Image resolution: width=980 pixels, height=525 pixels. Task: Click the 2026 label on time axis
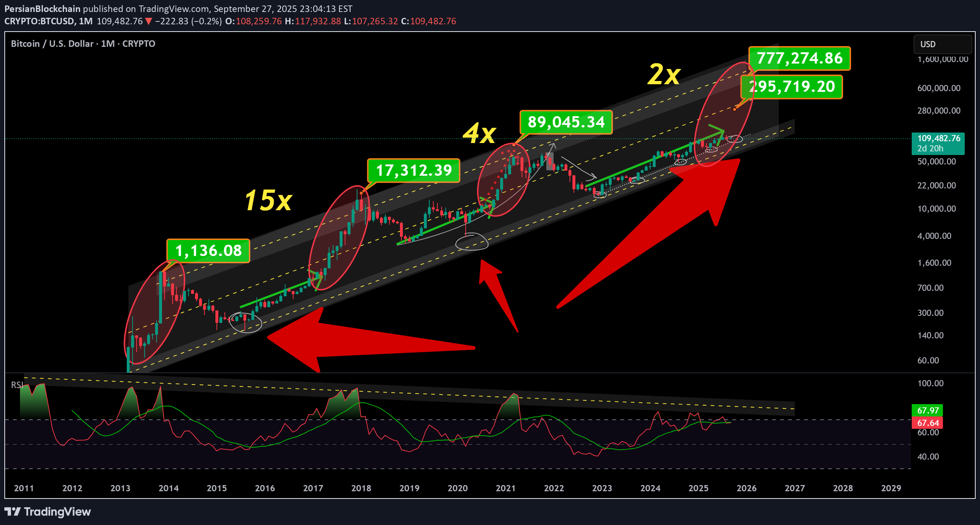click(746, 488)
